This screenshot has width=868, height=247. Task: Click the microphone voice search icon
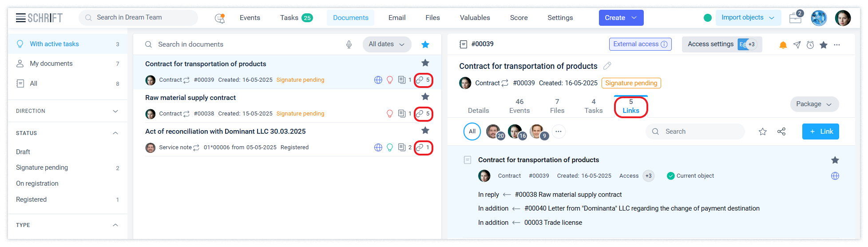(x=349, y=44)
